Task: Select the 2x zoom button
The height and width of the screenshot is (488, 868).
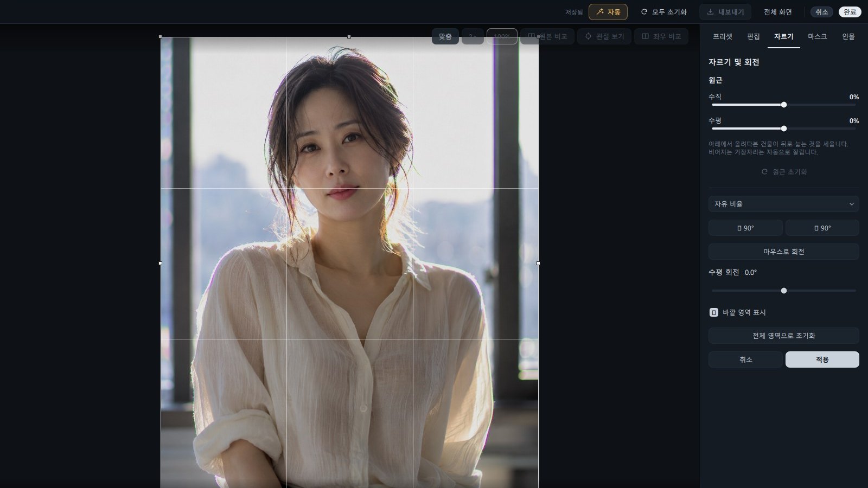Action: coord(473,36)
